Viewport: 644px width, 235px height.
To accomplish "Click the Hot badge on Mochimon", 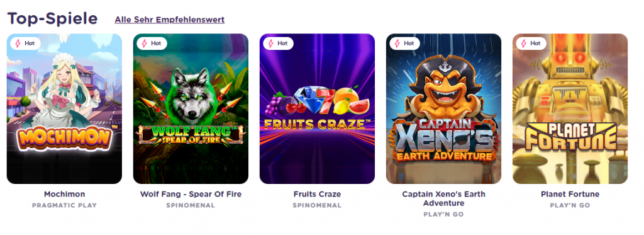I will click(25, 43).
